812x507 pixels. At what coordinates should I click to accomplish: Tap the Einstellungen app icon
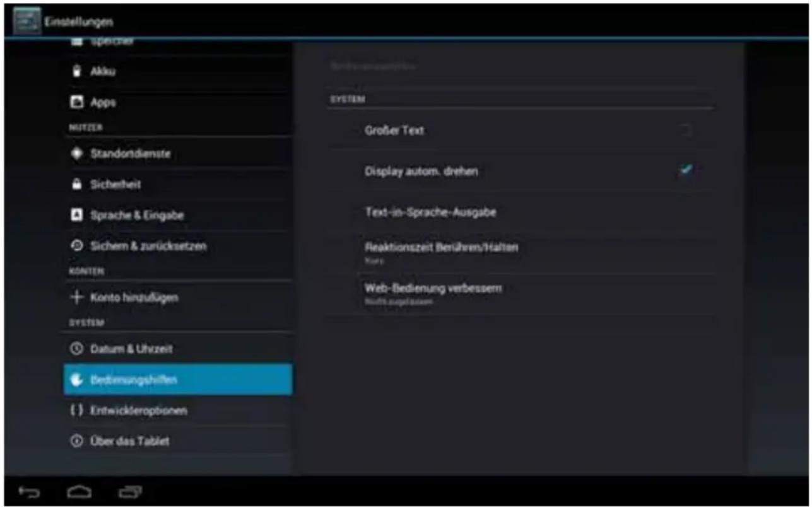point(26,21)
